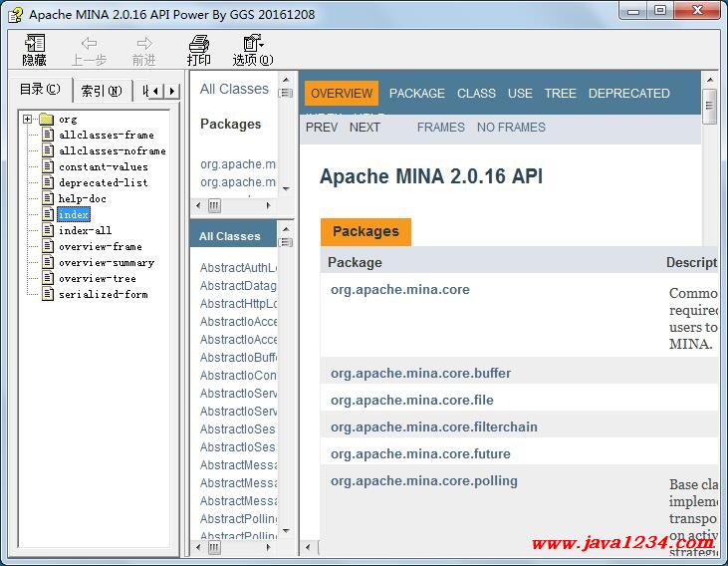Click the serialized-form document icon
Screen dimensions: 728x566
pyautogui.click(x=48, y=295)
